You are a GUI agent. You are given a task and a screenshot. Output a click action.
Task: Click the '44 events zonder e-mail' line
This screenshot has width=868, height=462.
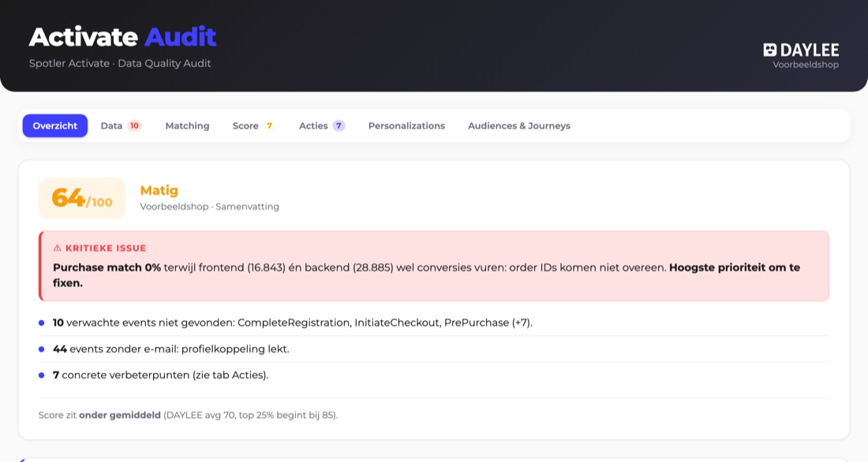pos(171,349)
